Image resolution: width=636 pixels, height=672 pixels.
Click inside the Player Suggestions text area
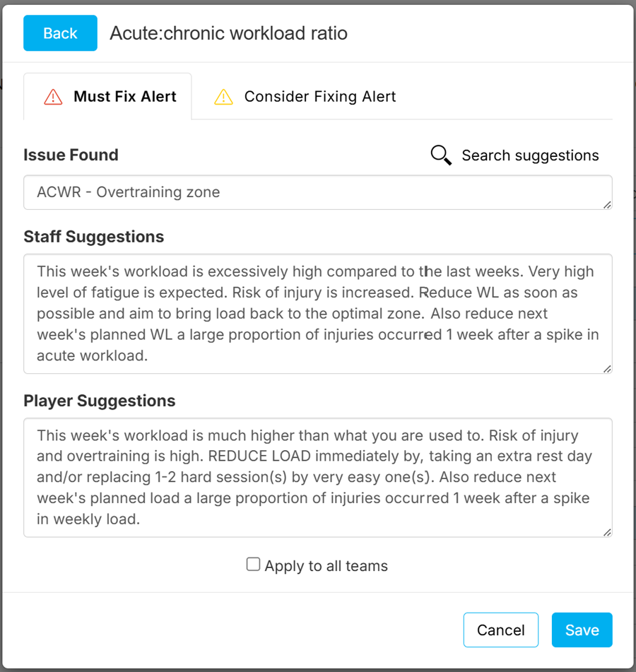318,478
